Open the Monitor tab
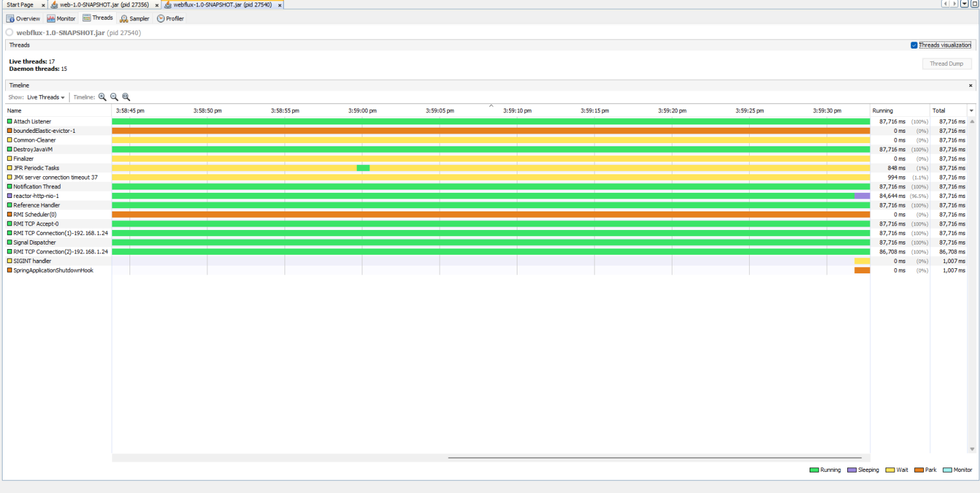Screen dimensions: 980x493 click(61, 19)
